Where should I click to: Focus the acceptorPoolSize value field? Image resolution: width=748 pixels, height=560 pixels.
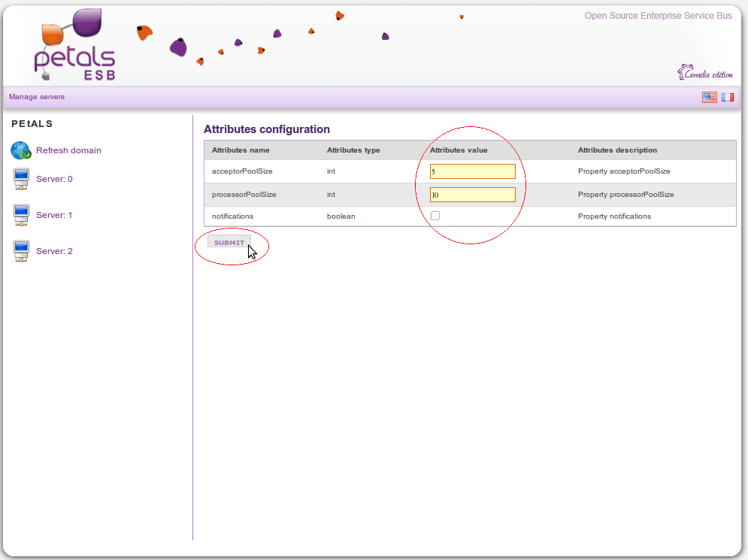tap(472, 171)
